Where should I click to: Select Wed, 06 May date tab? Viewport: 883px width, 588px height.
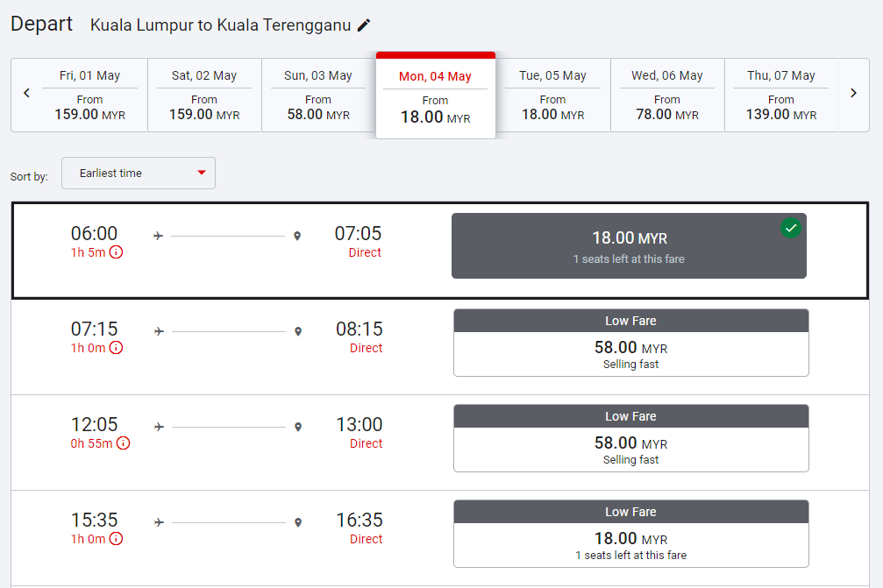tap(666, 95)
